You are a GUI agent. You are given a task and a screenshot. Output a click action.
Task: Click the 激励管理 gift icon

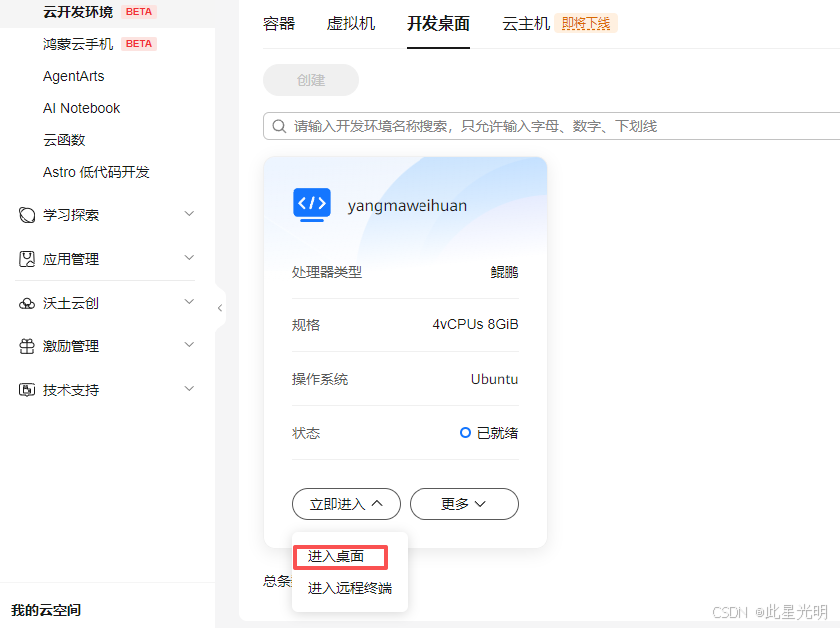tap(27, 346)
